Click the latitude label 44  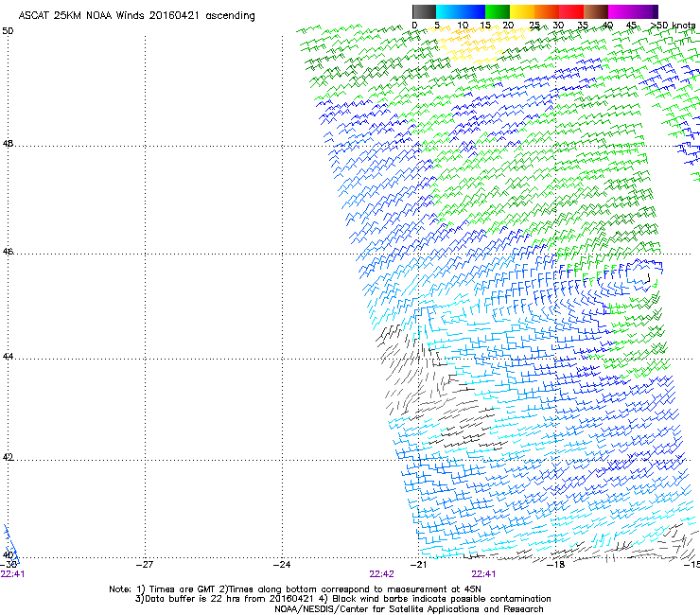[x=8, y=357]
